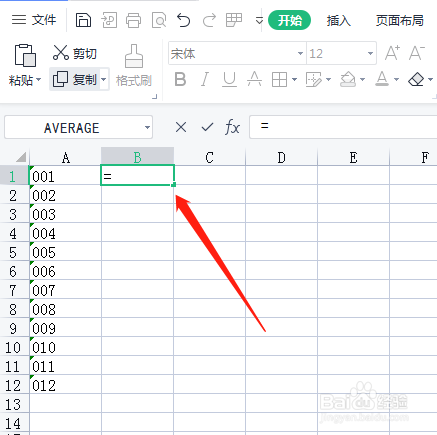Click cell A8 containing 008
The image size is (437, 435).
pos(65,309)
